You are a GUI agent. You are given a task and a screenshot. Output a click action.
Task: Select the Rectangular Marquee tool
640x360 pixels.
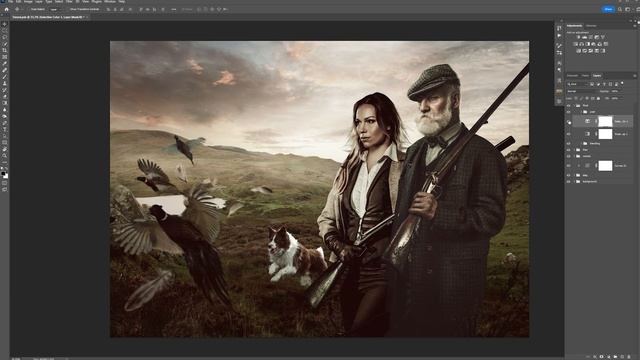(x=4, y=31)
